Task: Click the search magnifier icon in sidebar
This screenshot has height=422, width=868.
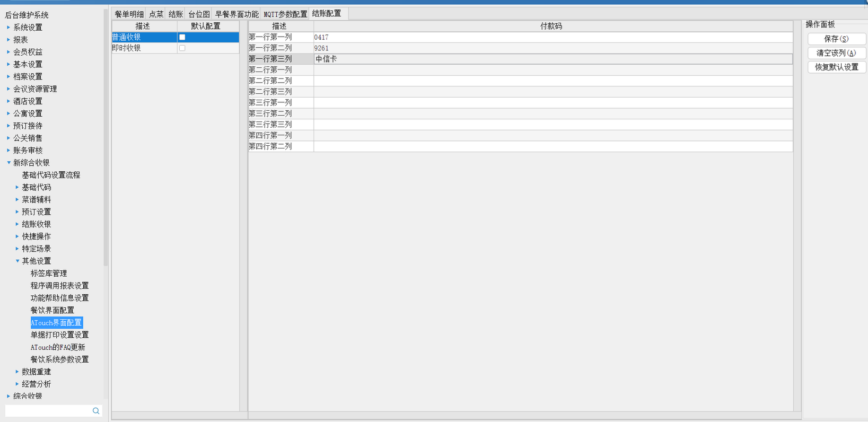Action: [x=96, y=411]
